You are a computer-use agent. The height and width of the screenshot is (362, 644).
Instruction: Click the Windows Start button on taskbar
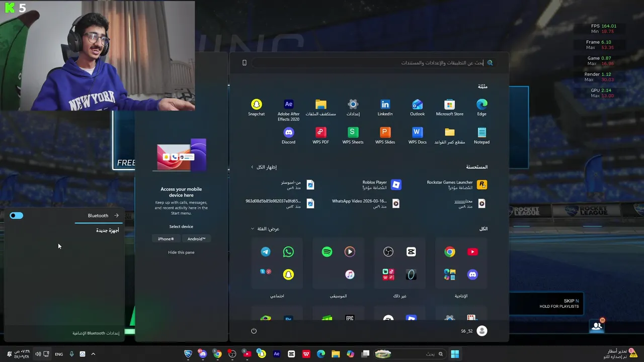pyautogui.click(x=455, y=354)
